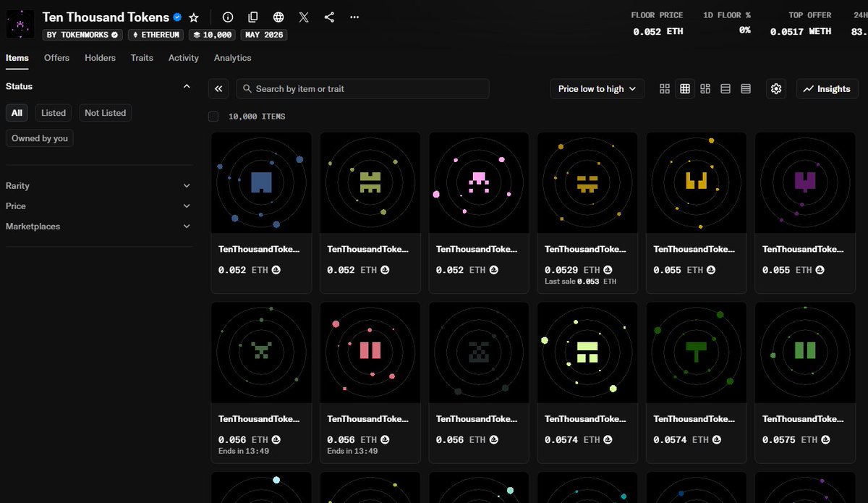
Task: Open the dark green T-shaped token thumbnail
Action: (697, 352)
